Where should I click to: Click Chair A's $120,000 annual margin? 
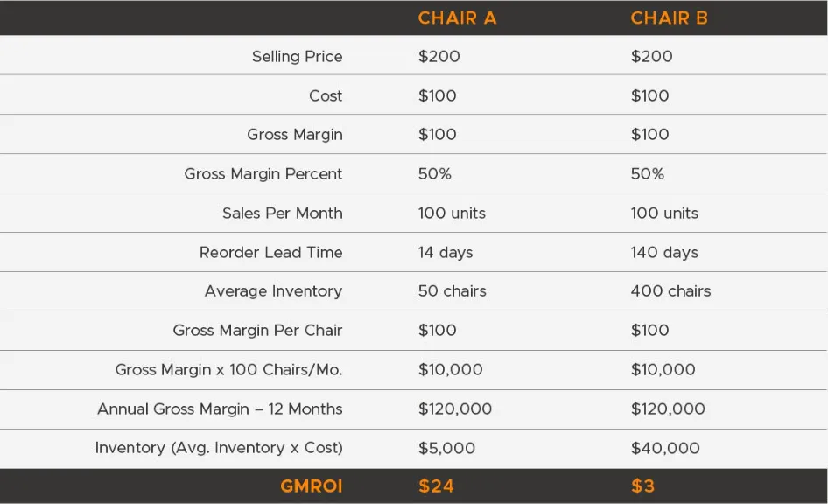(455, 409)
